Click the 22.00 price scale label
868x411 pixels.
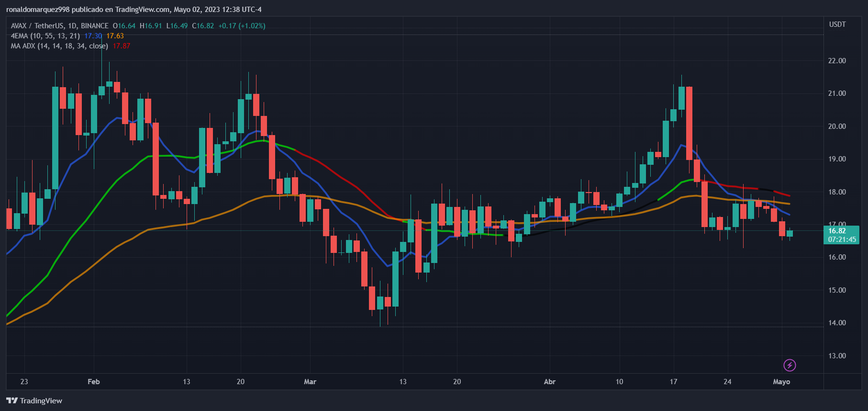[837, 61]
